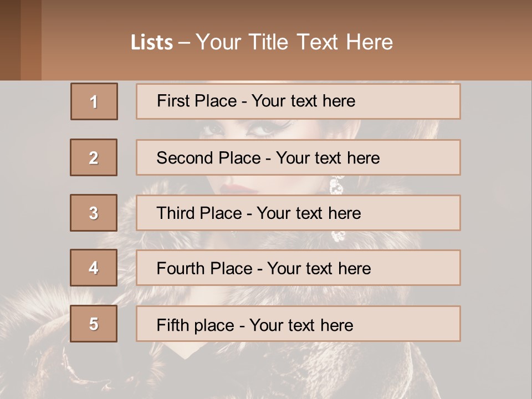Click the number 3 box
The height and width of the screenshot is (399, 532).
[94, 213]
